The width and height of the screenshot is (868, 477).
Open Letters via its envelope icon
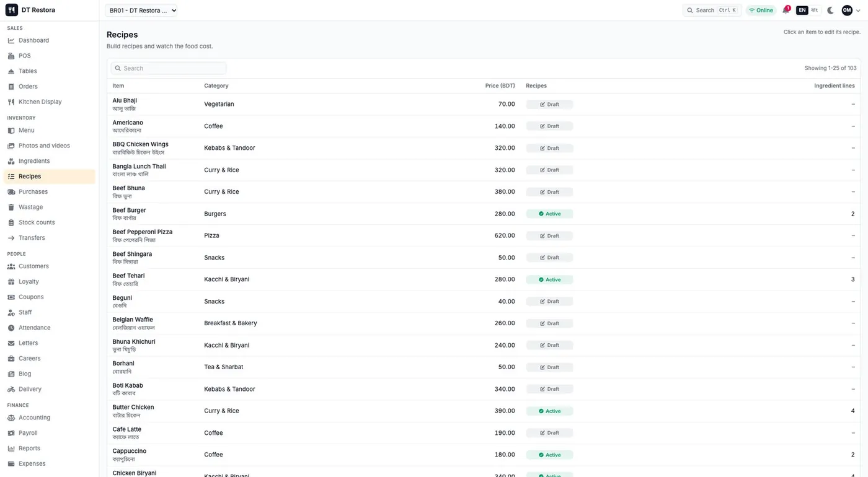11,343
